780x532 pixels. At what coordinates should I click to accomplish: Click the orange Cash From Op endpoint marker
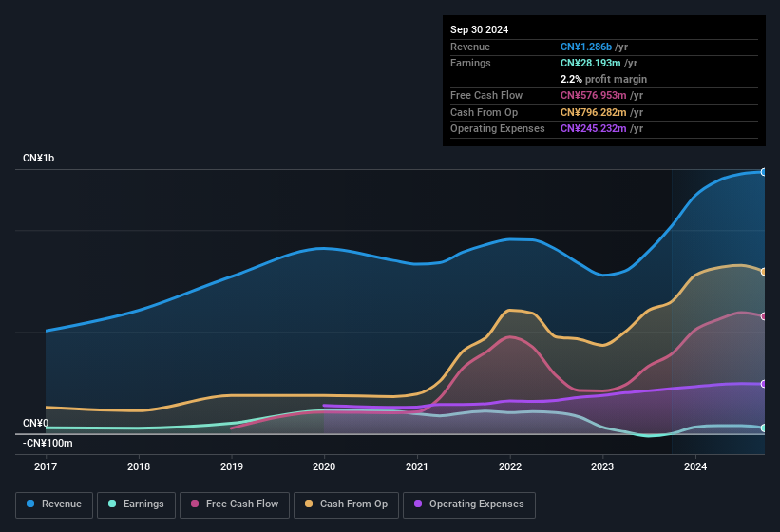tap(764, 272)
